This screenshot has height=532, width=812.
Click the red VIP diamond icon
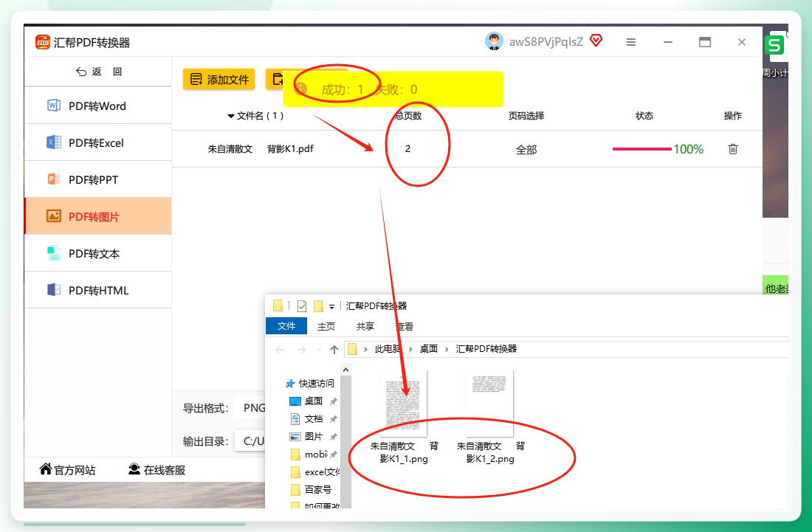(x=596, y=41)
